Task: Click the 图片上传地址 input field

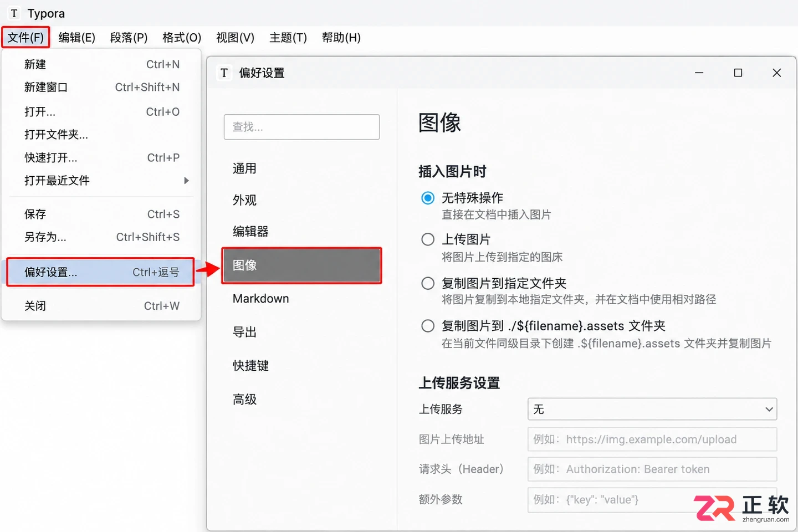Action: click(x=652, y=439)
